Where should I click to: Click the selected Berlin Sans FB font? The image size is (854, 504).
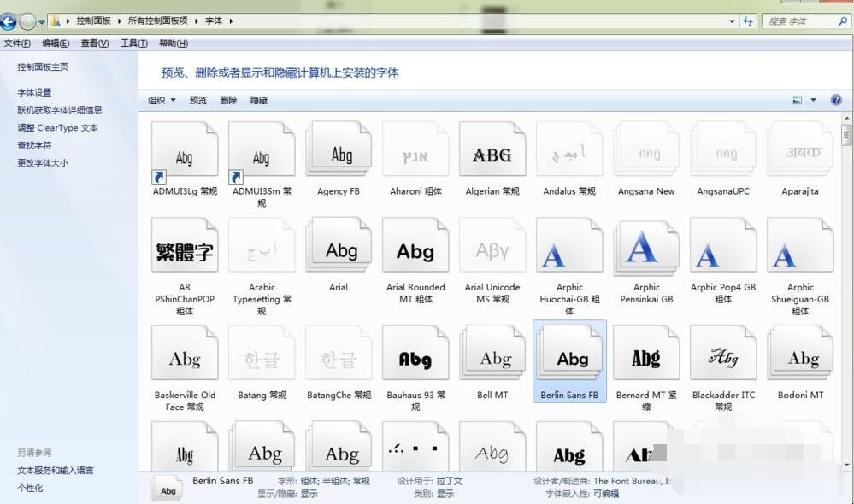pyautogui.click(x=569, y=361)
